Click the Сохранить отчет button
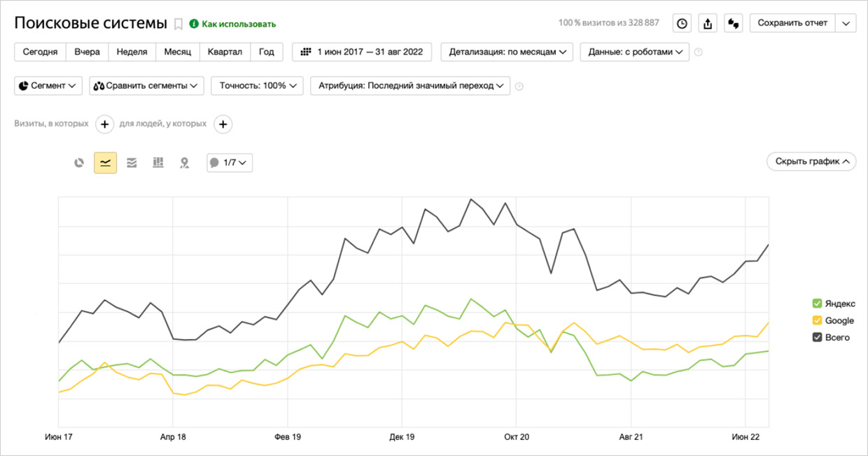 pyautogui.click(x=792, y=23)
